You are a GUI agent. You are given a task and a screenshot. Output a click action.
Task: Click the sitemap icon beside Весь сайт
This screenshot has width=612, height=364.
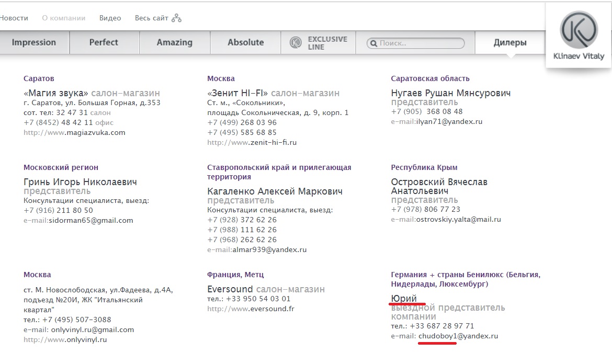click(x=177, y=18)
